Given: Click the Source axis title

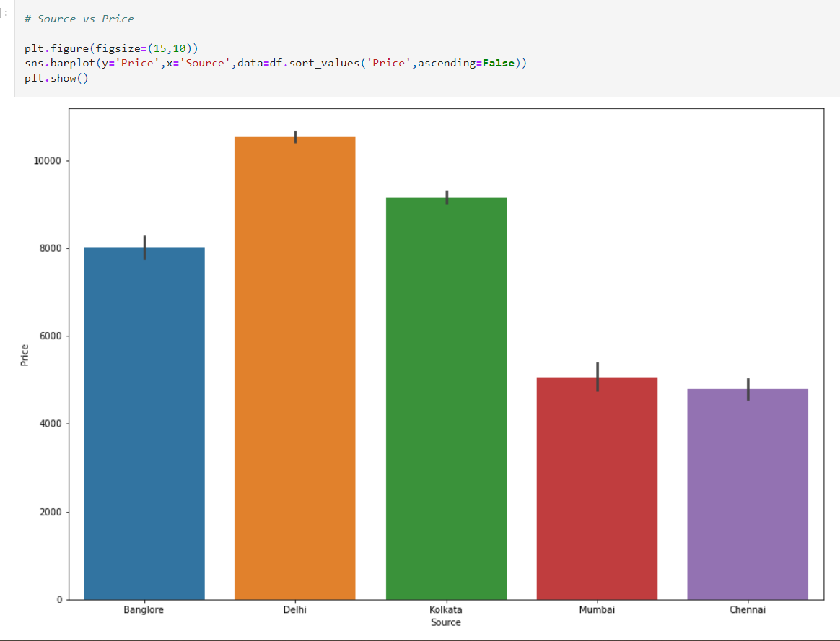Looking at the screenshot, I should pos(445,622).
